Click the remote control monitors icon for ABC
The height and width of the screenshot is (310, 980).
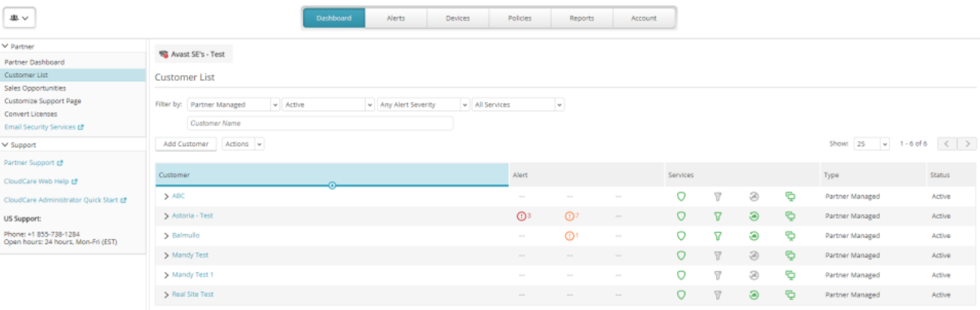(790, 197)
